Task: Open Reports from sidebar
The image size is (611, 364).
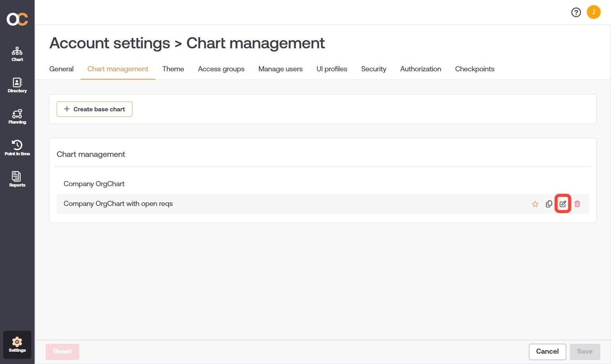Action: 17,179
